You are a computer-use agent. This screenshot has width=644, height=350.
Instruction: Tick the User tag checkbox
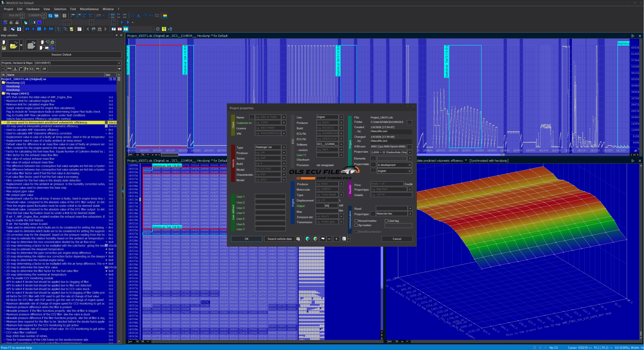pos(386,221)
